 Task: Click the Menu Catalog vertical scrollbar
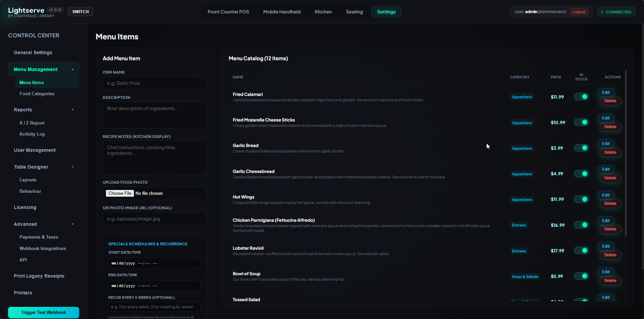626,153
